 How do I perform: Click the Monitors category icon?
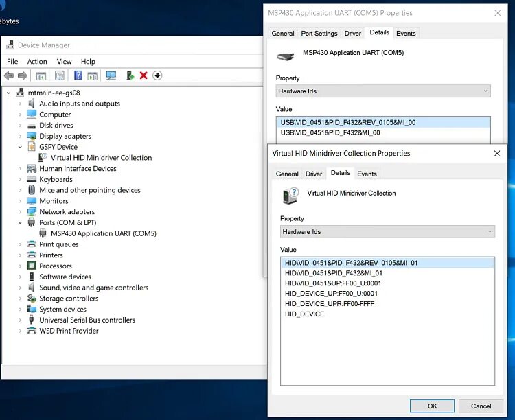[32, 200]
